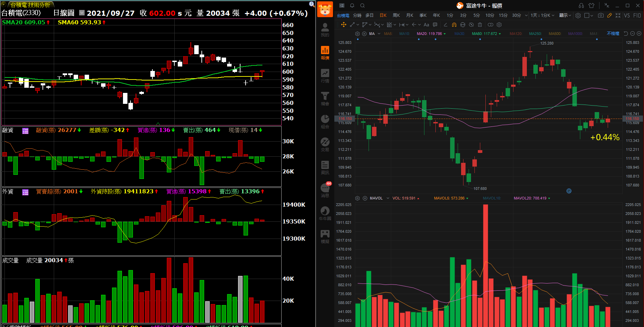Open the 日線圖 period dropdown arrow
Viewport: 644px width, 327px height.
click(82, 13)
